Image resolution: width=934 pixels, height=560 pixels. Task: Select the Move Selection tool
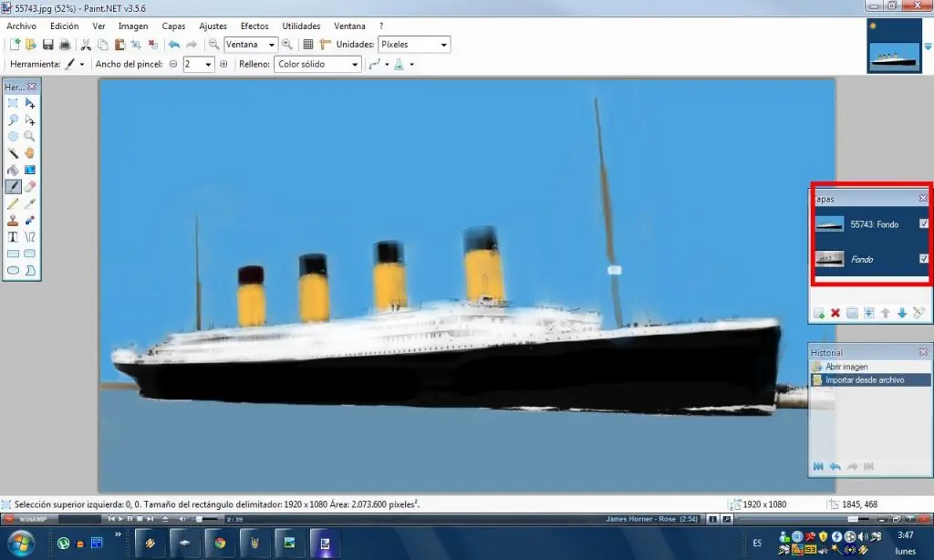pos(30,120)
